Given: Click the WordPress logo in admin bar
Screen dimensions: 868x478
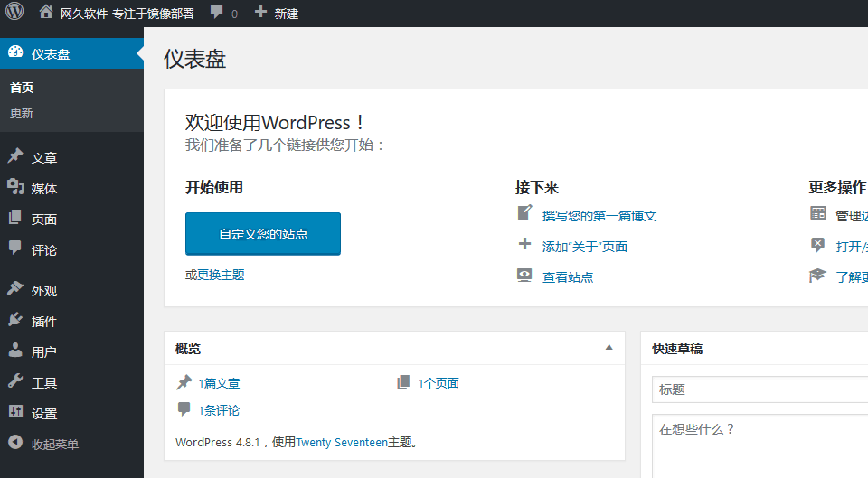Looking at the screenshot, I should tap(14, 13).
